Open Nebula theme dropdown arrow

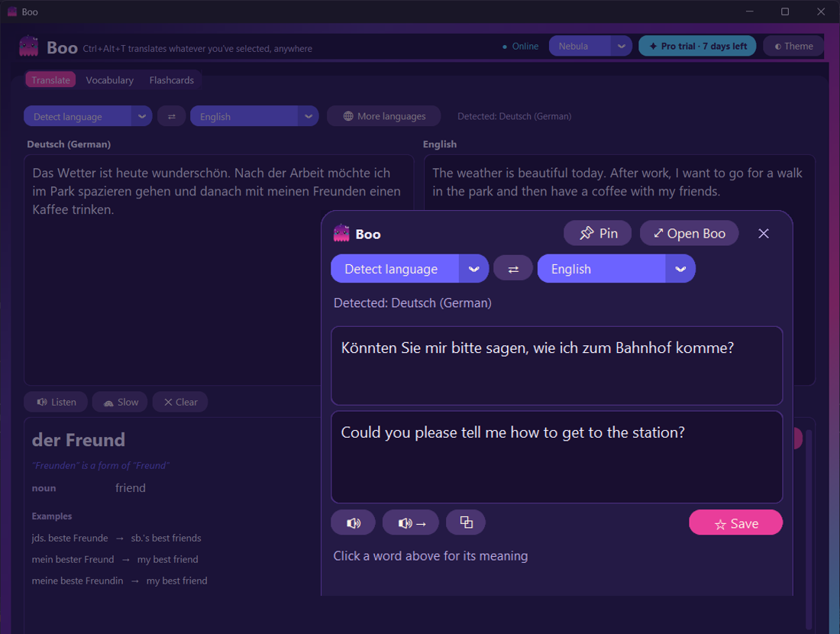(622, 46)
